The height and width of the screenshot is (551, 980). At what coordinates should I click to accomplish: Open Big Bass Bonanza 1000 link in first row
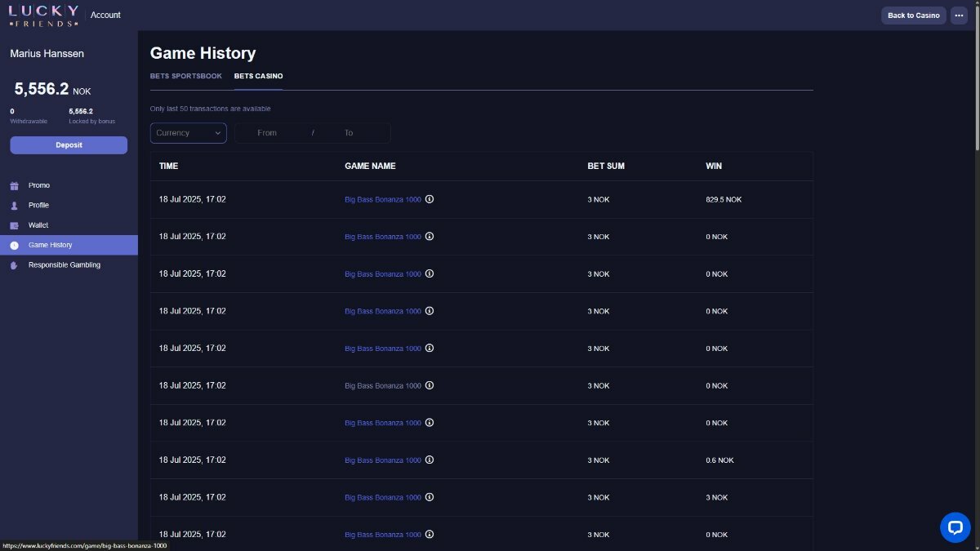pyautogui.click(x=383, y=200)
